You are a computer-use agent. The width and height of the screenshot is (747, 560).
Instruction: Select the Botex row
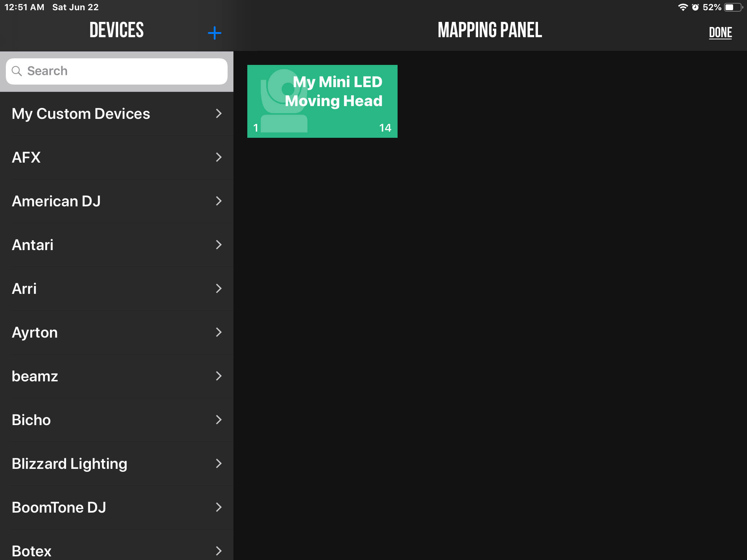[117, 545]
